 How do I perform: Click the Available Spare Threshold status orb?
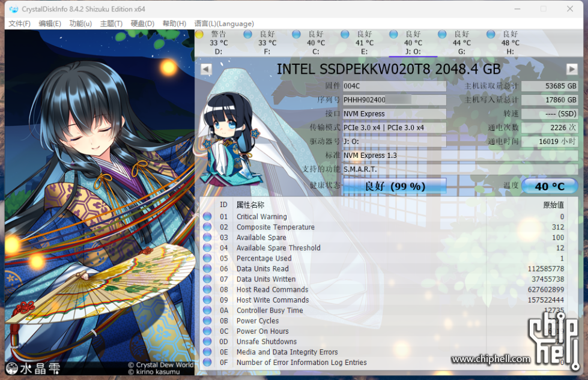207,248
